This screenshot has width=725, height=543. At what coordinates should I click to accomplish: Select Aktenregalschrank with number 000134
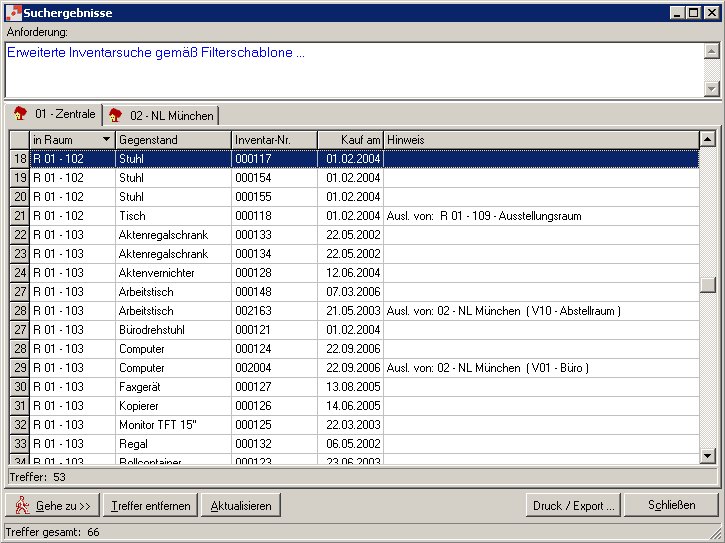pyautogui.click(x=354, y=253)
